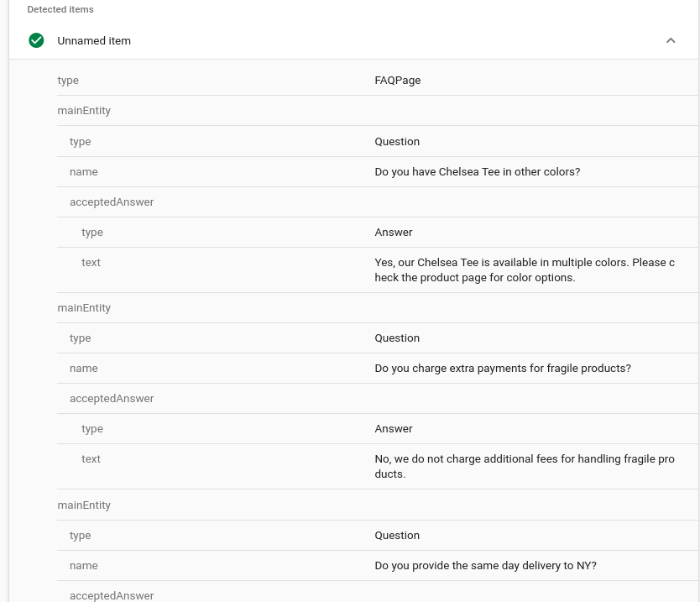
Task: Click the first acceptedAnswer row
Action: [112, 202]
